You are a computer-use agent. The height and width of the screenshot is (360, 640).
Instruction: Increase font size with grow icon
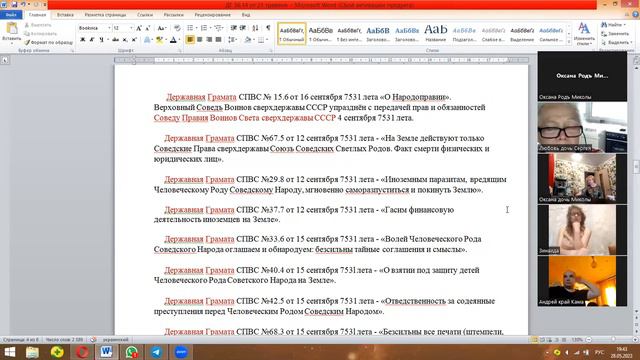click(x=139, y=28)
